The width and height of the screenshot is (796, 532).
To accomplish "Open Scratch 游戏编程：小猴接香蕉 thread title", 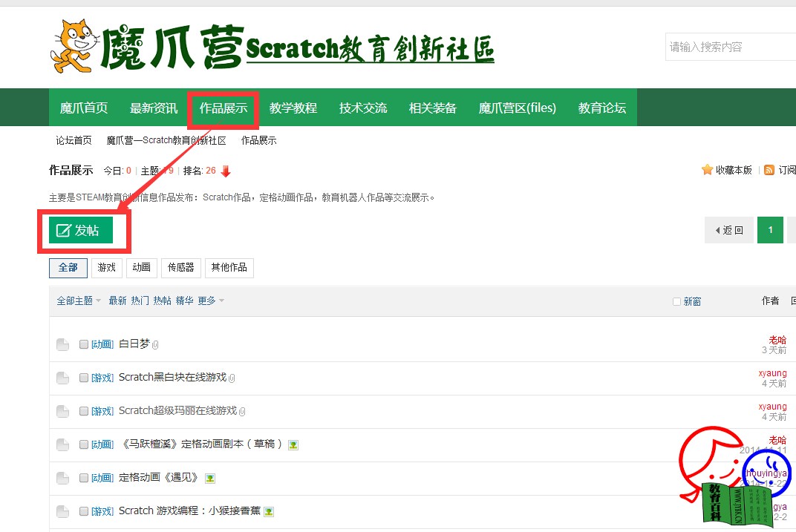I will coord(189,511).
